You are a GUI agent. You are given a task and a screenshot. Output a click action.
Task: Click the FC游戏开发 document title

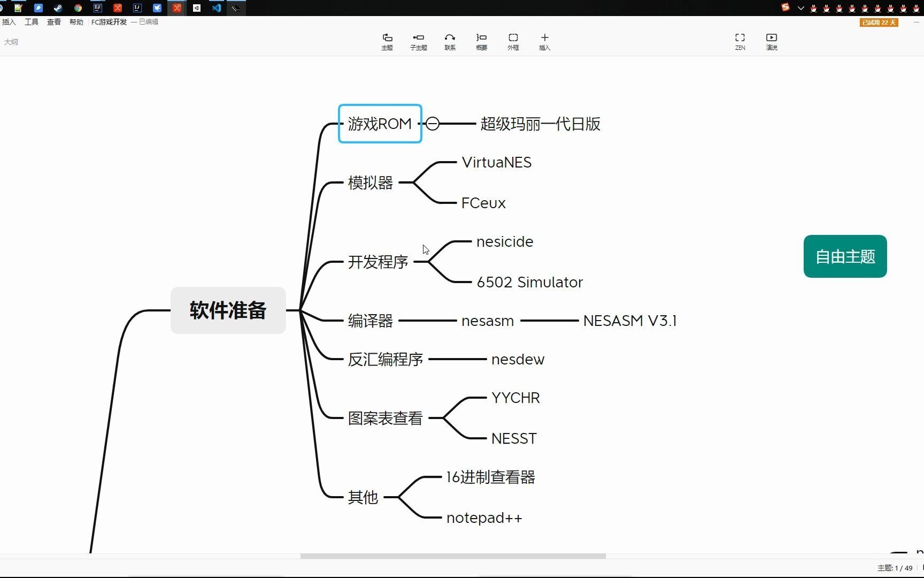tap(109, 22)
